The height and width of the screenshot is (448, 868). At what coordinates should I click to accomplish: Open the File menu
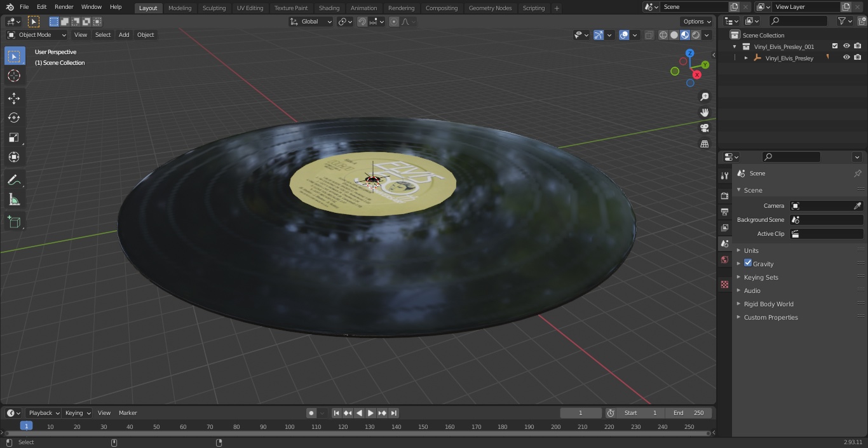coord(24,7)
